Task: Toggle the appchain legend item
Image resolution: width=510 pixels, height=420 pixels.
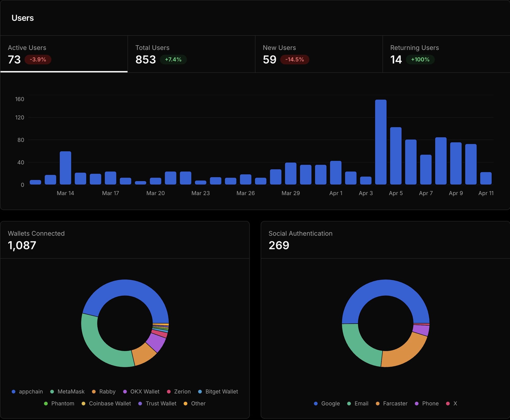Action: tap(28, 391)
